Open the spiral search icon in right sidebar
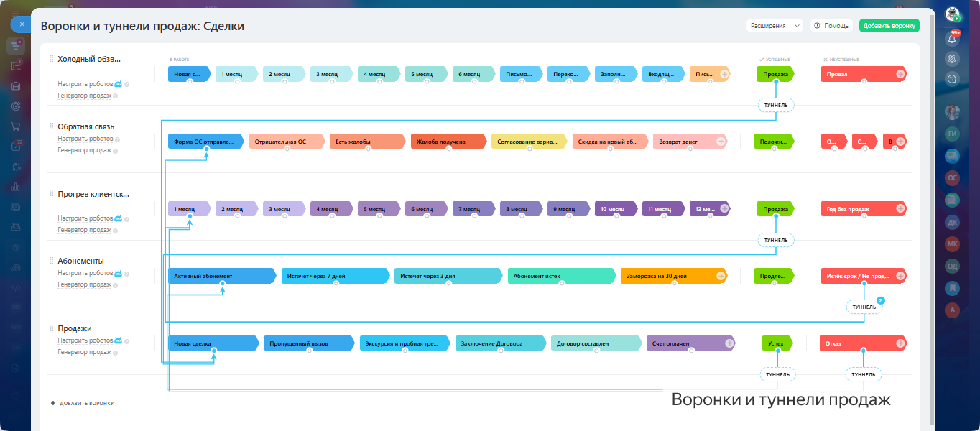Image resolution: width=980 pixels, height=431 pixels. [953, 59]
